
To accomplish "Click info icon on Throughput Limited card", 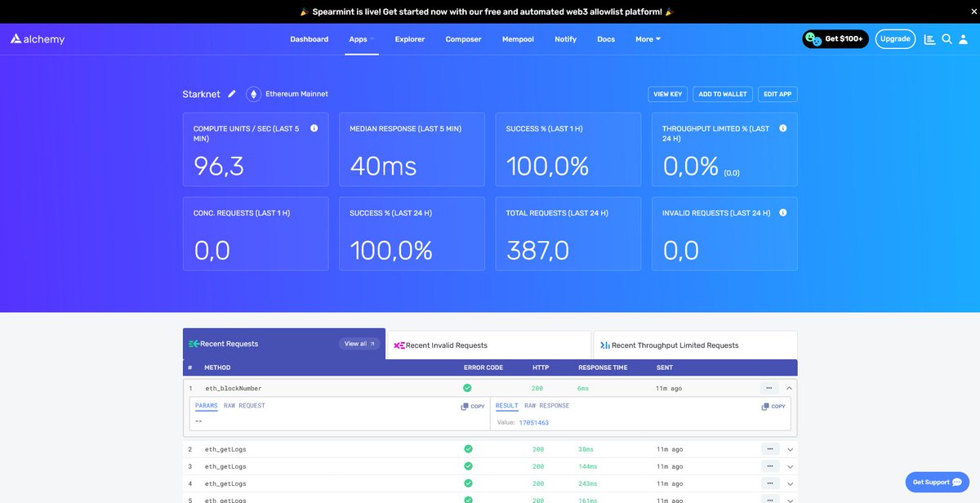I will pyautogui.click(x=783, y=128).
